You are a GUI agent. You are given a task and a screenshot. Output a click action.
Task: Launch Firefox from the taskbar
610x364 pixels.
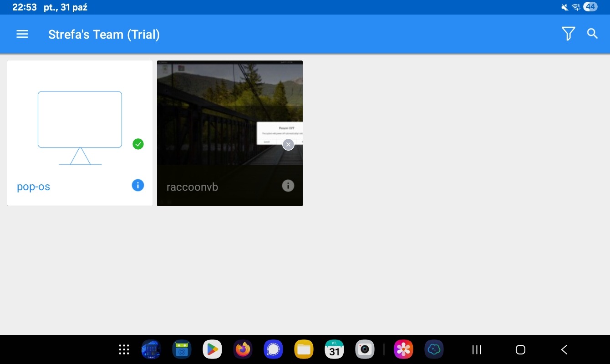[243, 349]
